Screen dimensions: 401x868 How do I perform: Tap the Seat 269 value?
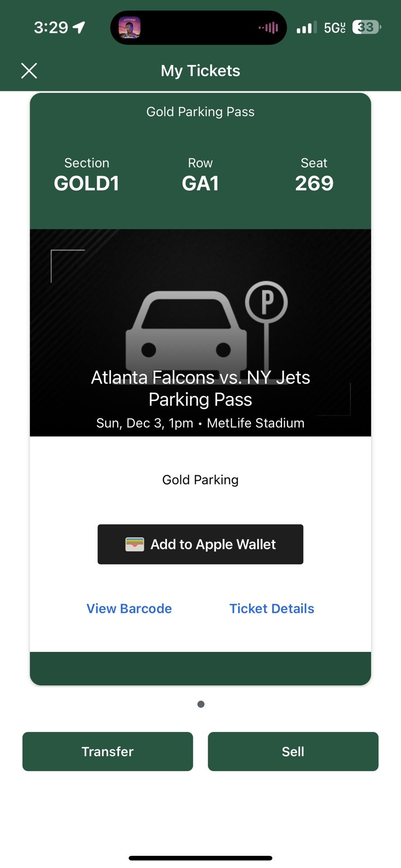[x=314, y=183]
